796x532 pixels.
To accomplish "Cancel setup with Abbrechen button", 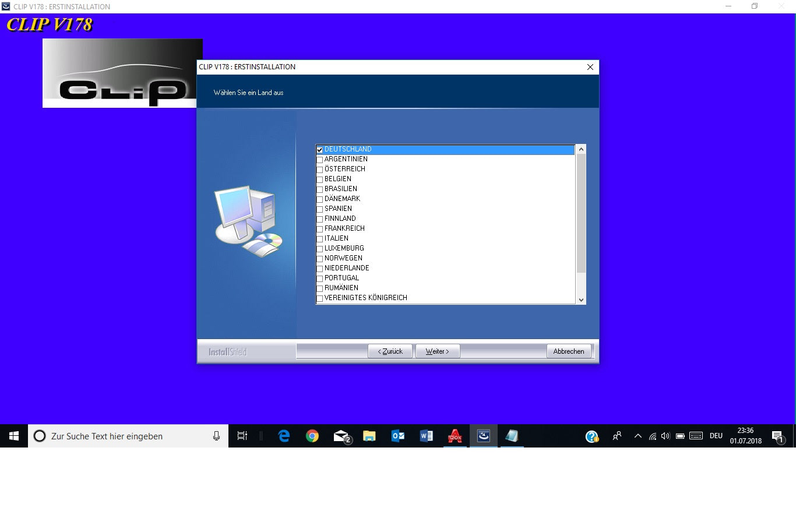I will pos(568,351).
